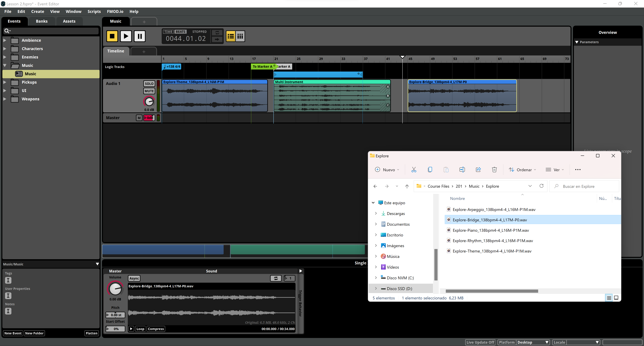Viewport: 644px width, 346px height.
Task: Click the Share icon in Explorer toolbar
Action: coord(478,170)
